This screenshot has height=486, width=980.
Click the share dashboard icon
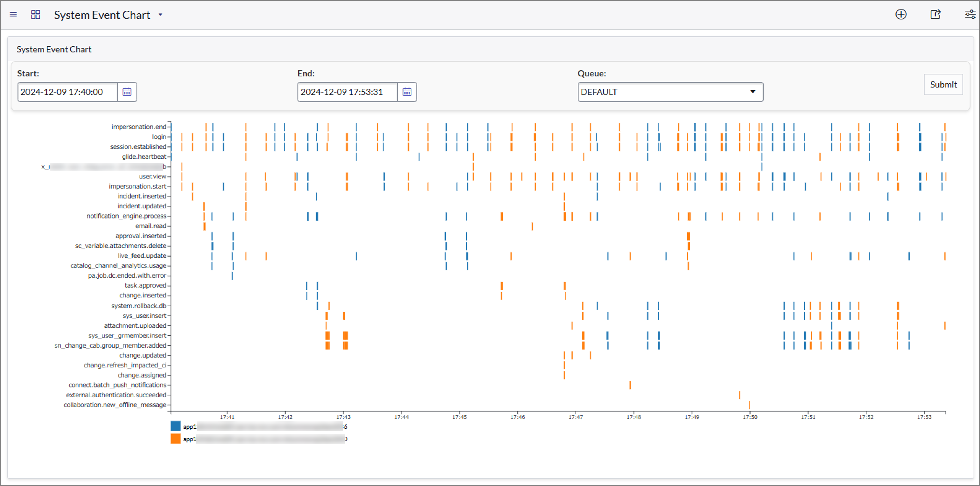936,15
